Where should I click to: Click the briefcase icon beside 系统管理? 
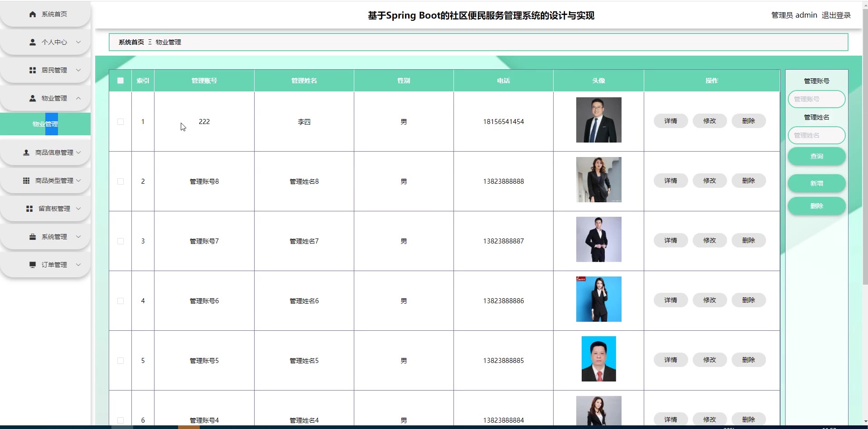(33, 237)
